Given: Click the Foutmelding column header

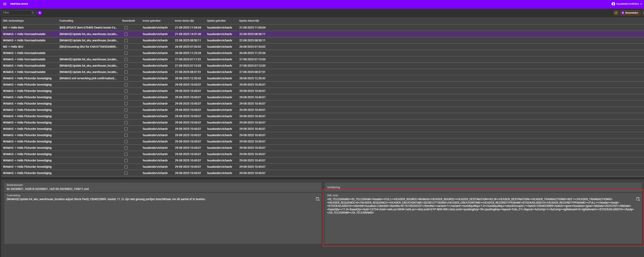Looking at the screenshot, I should (x=66, y=21).
